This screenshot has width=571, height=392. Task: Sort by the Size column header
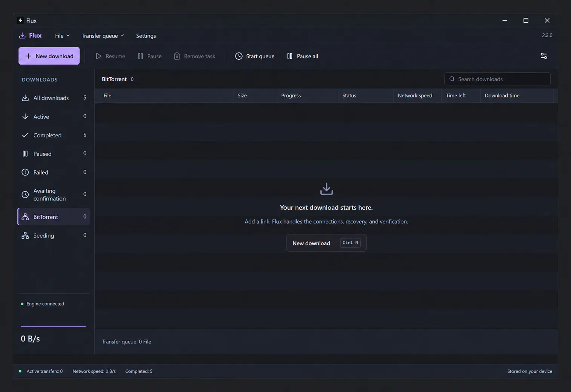[x=255, y=95]
